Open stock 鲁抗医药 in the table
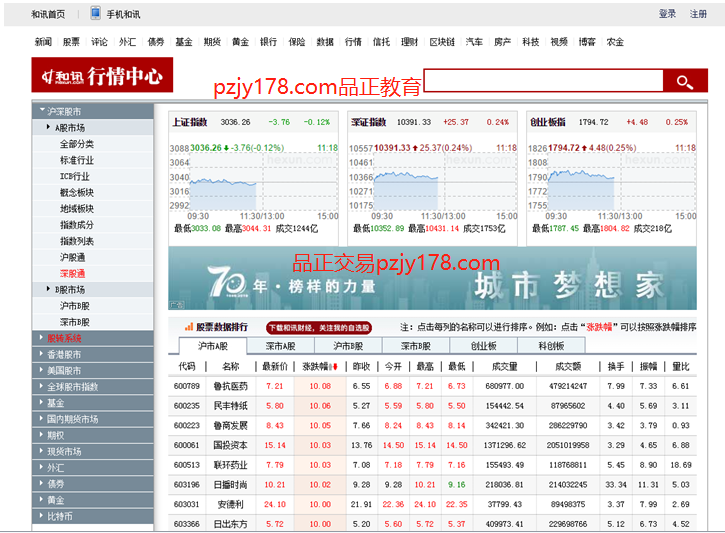Screen dimensions: 725x533 230,386
